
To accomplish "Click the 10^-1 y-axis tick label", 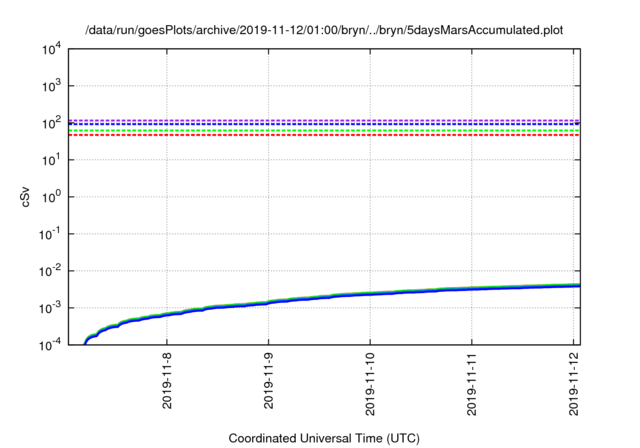I will [50, 234].
